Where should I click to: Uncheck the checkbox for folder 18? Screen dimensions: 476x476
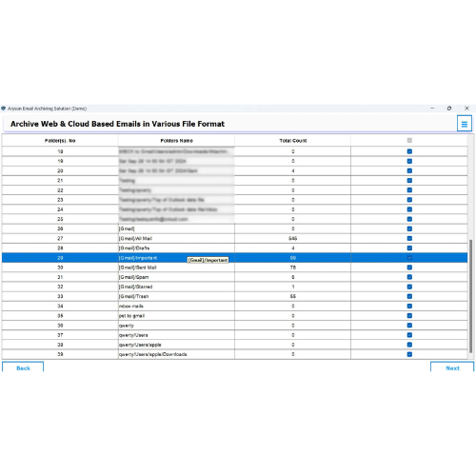[409, 151]
